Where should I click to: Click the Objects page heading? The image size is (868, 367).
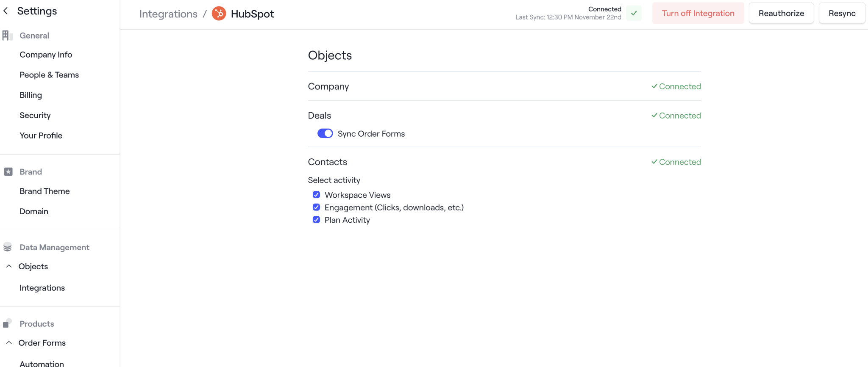point(330,55)
